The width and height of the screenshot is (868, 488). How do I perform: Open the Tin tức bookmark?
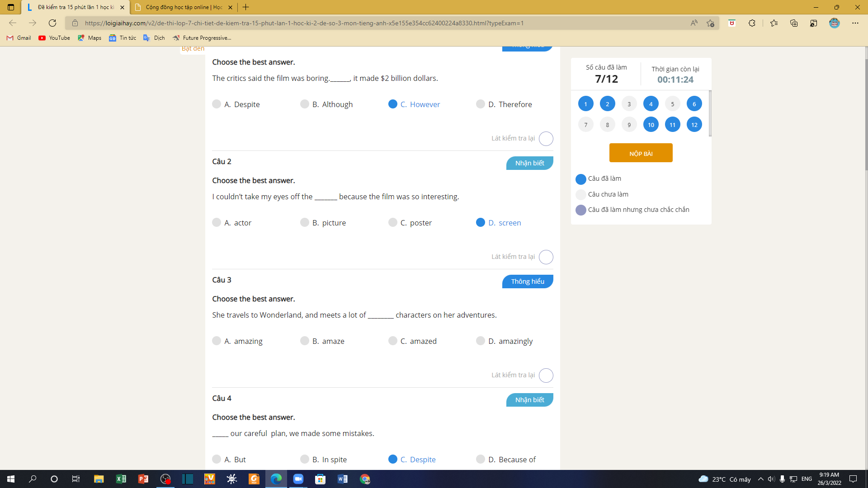point(123,38)
